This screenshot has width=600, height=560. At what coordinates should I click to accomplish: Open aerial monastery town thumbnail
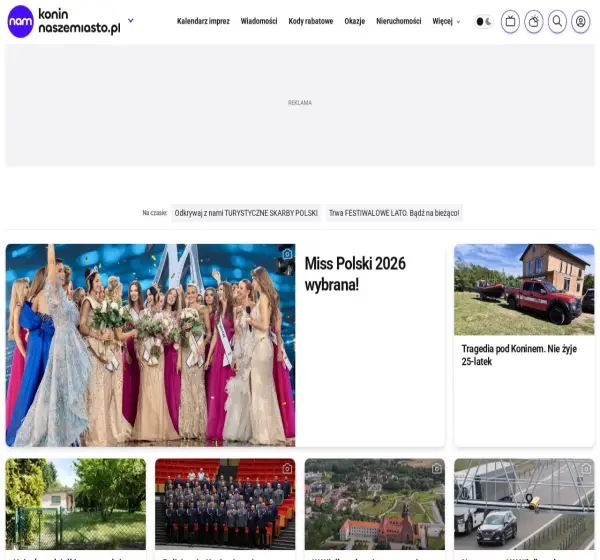point(375,504)
